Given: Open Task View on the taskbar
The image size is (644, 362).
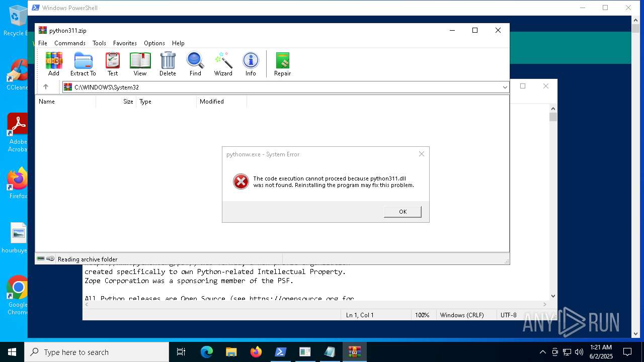Looking at the screenshot, I should click(181, 352).
